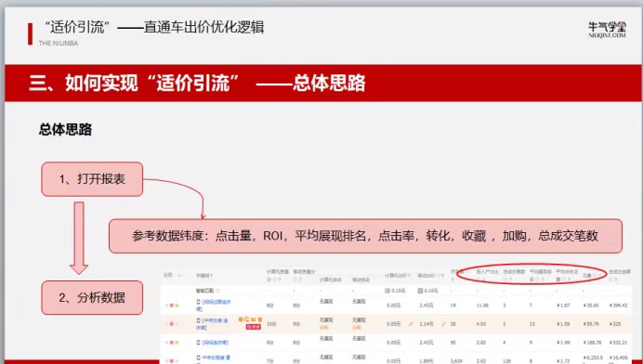Click the ¥1.87 average click cost

(x=563, y=305)
